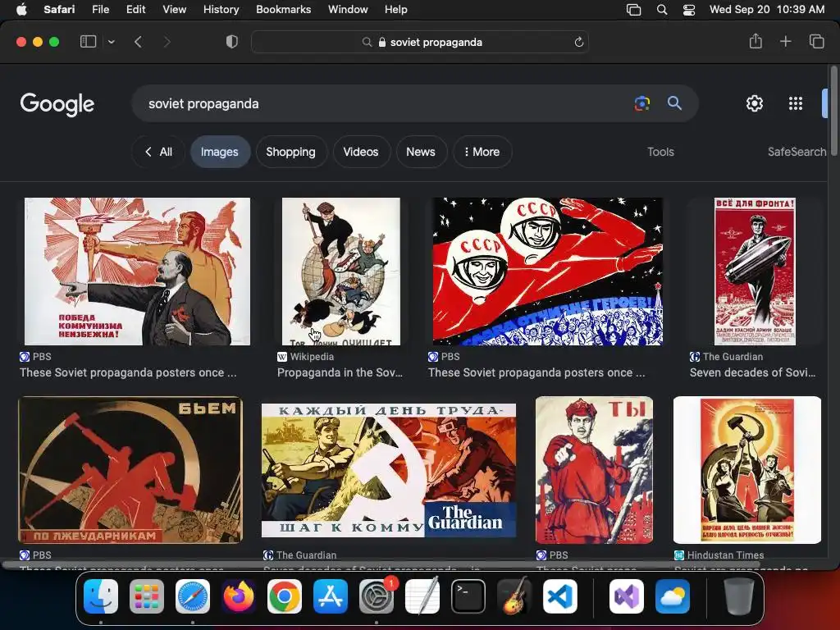Switch to the Shopping tab

[x=291, y=152]
